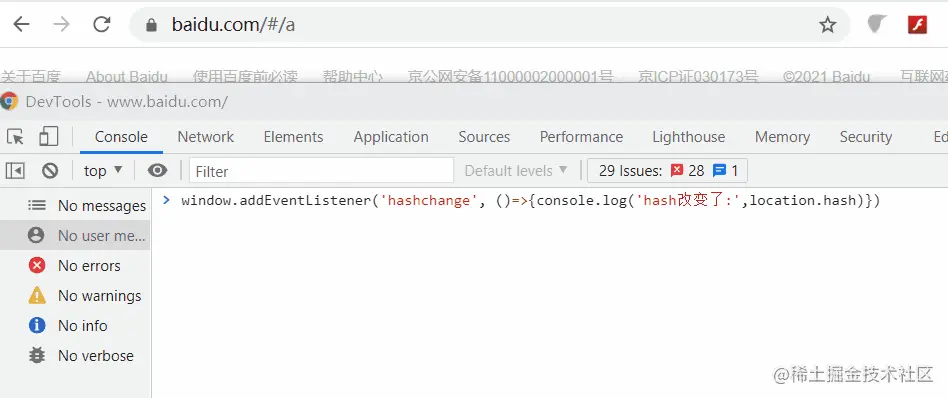
Task: Focus the console Filter field
Action: [x=321, y=171]
